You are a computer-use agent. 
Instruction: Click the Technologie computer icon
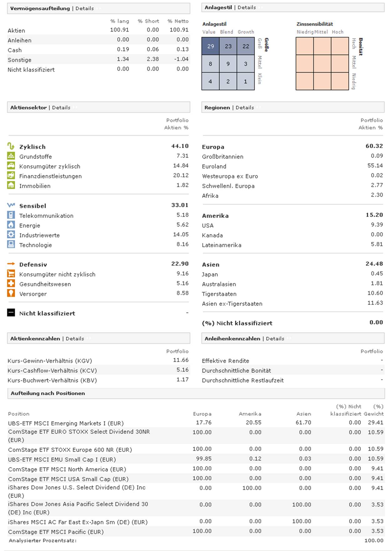click(x=11, y=244)
